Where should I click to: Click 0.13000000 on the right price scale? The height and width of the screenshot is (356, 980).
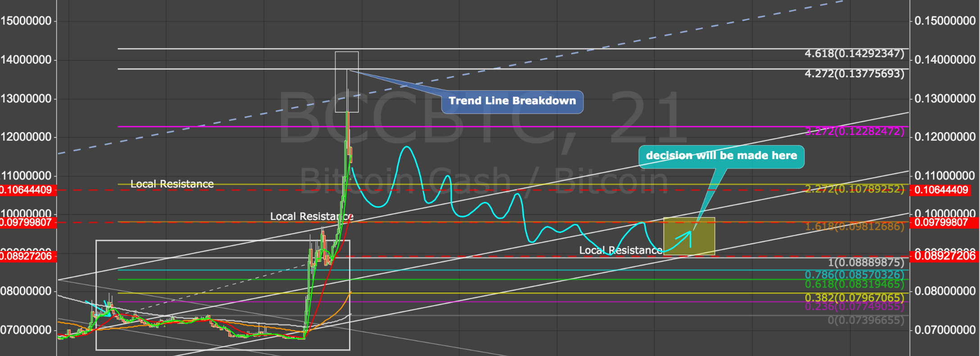pos(945,98)
